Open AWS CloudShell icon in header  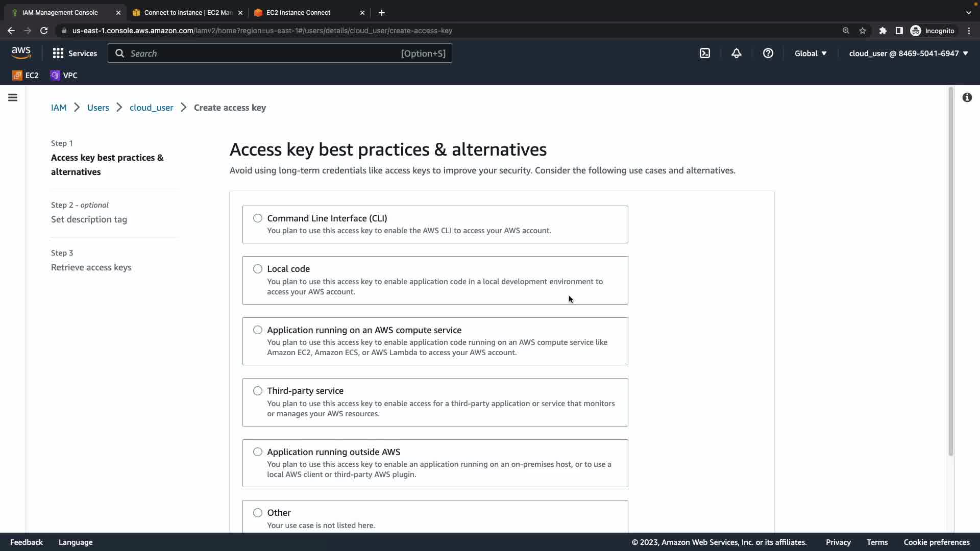(x=705, y=53)
